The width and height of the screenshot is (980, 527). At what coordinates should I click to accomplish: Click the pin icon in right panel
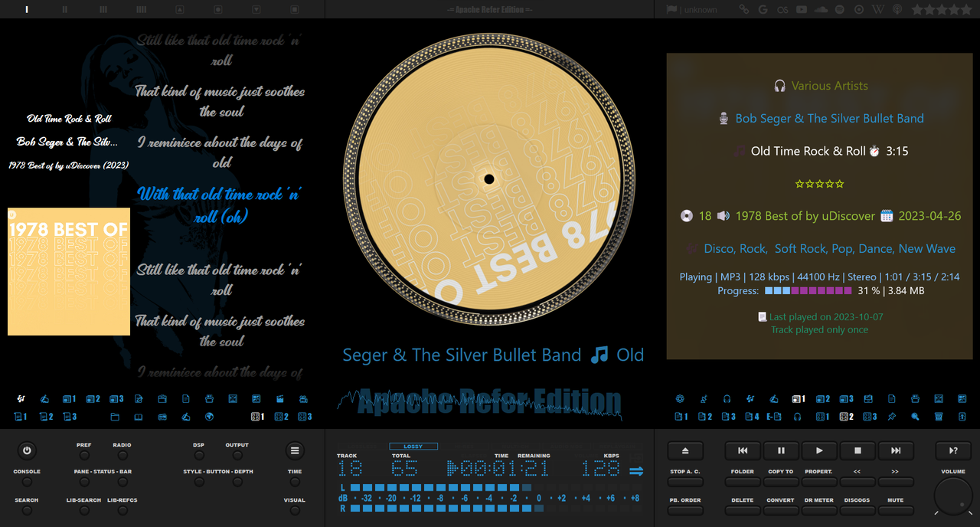pos(892,417)
